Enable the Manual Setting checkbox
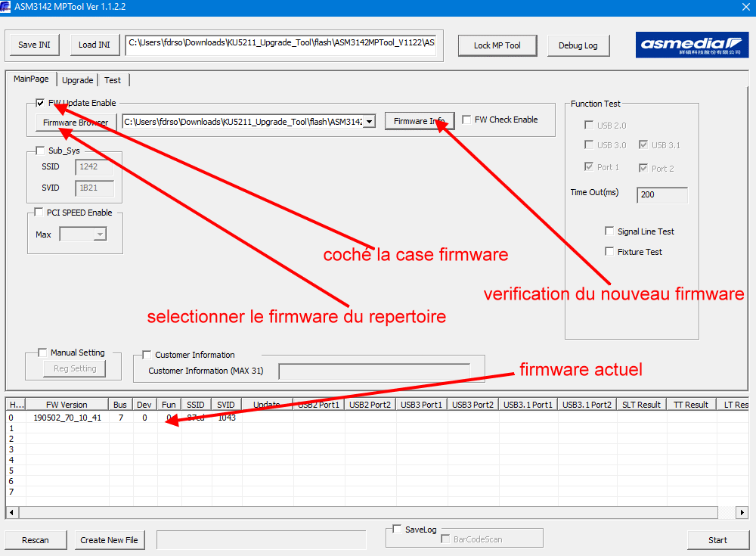Viewport: 756px width, 556px height. pos(42,353)
